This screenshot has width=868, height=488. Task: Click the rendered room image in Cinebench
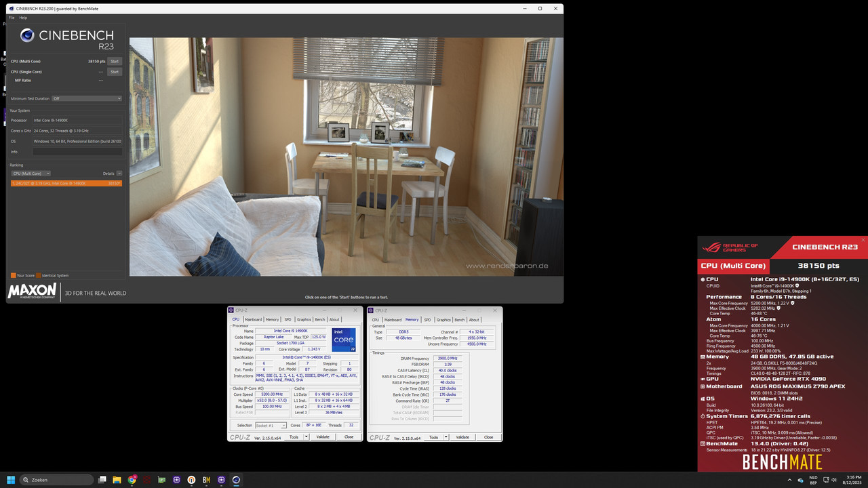[x=346, y=157]
